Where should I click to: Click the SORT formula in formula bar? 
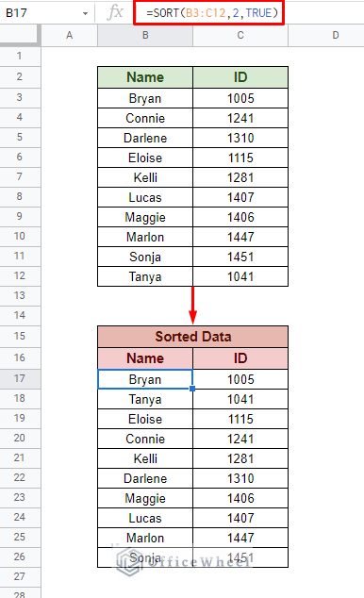pos(212,13)
